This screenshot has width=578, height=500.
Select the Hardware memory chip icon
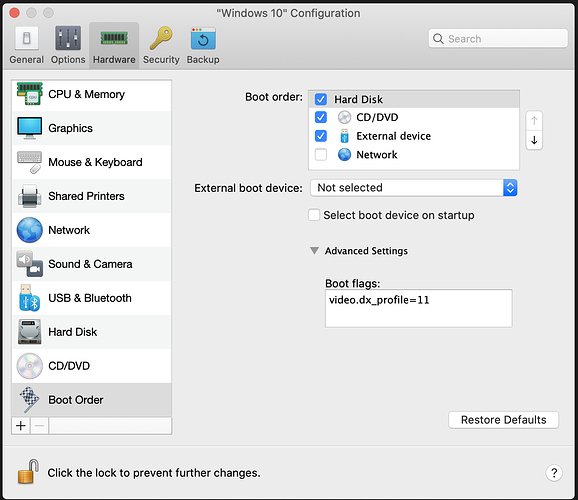[x=114, y=38]
